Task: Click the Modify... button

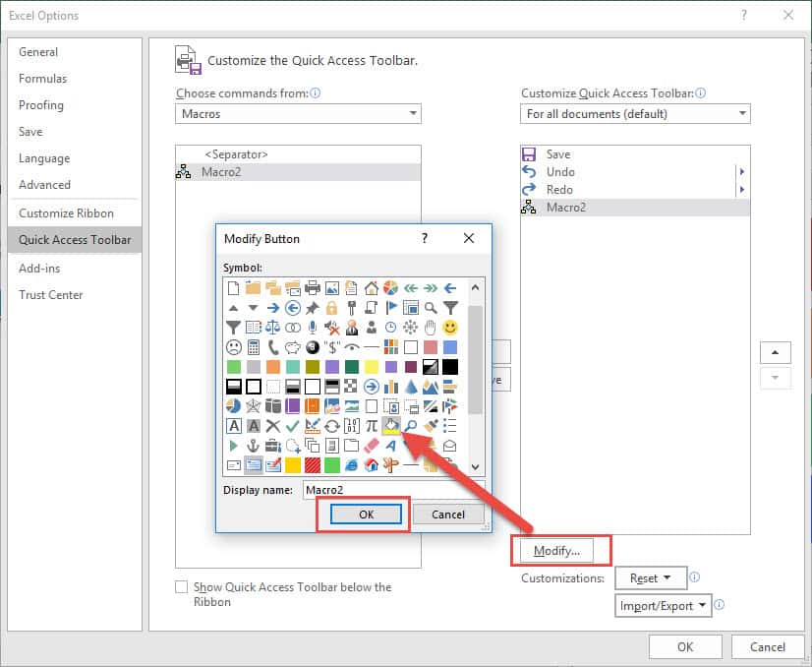Action: pyautogui.click(x=556, y=550)
